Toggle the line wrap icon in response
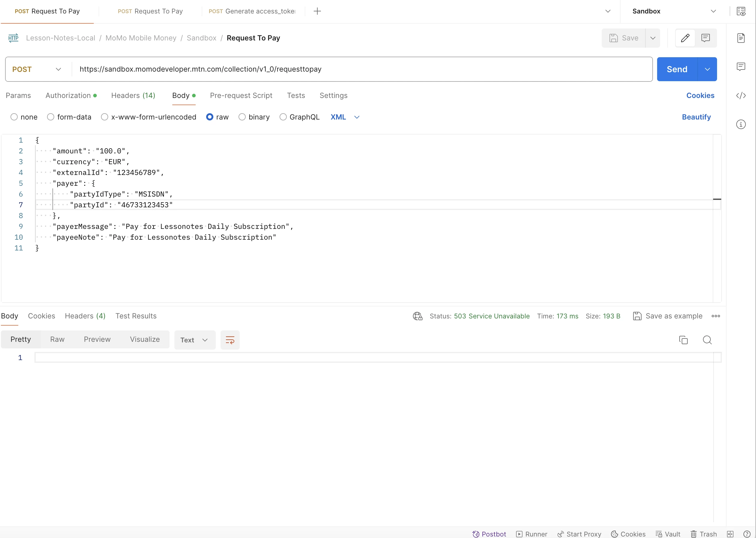The image size is (756, 538). coord(230,340)
